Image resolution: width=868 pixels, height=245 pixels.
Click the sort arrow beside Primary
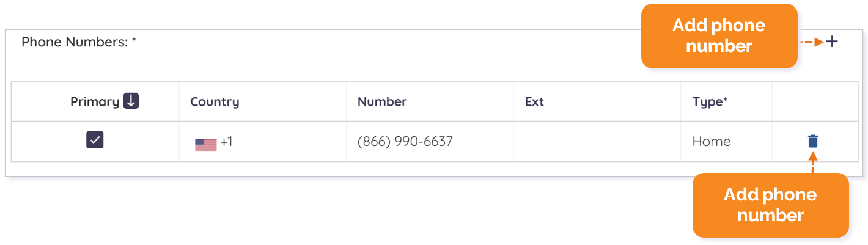131,101
